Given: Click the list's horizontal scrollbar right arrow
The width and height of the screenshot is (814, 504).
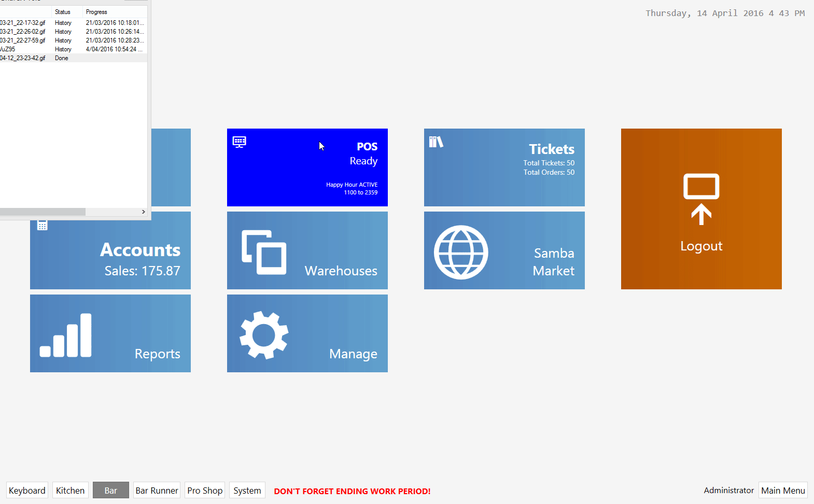Looking at the screenshot, I should [144, 212].
